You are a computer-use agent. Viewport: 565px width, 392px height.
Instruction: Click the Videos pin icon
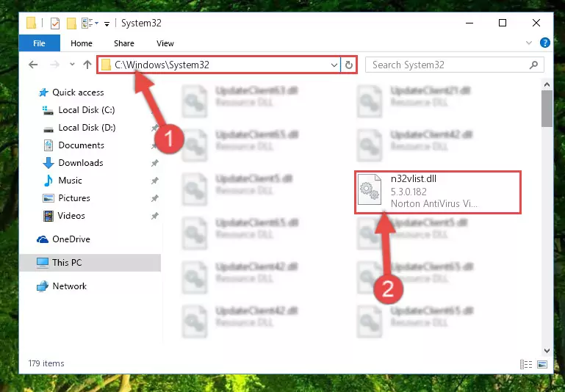click(154, 216)
